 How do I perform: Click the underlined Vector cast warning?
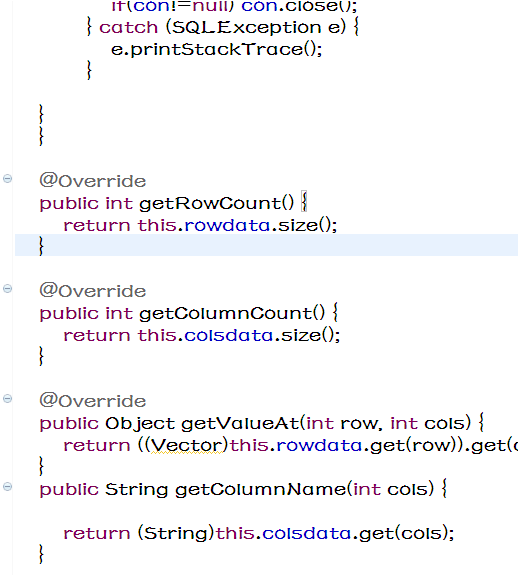pos(187,446)
